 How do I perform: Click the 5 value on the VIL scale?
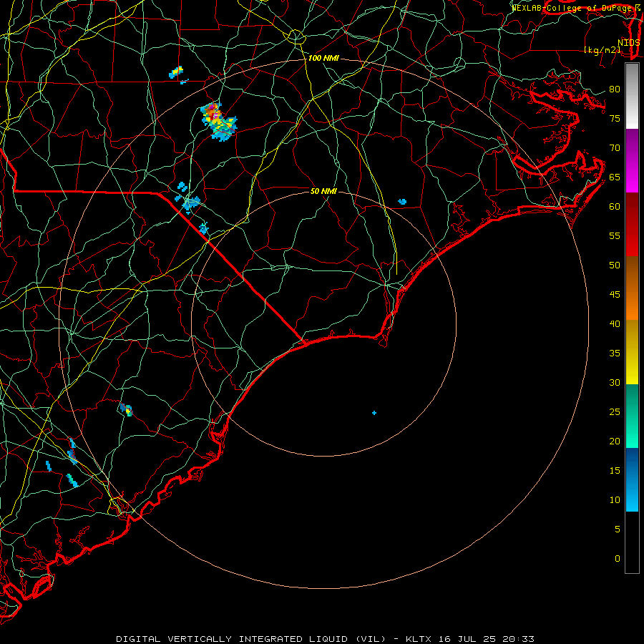pos(618,530)
